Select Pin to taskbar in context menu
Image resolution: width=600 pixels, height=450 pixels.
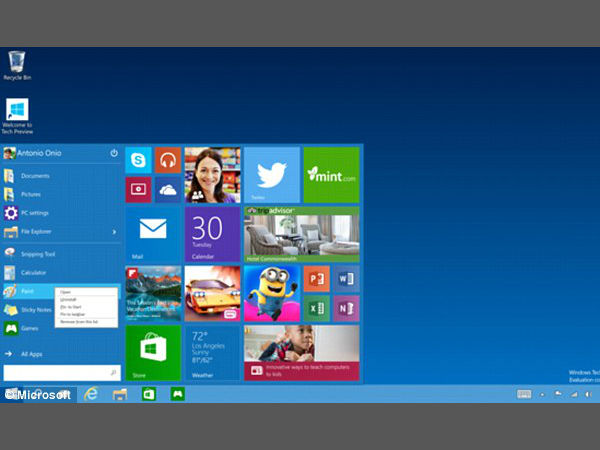pos(71,313)
